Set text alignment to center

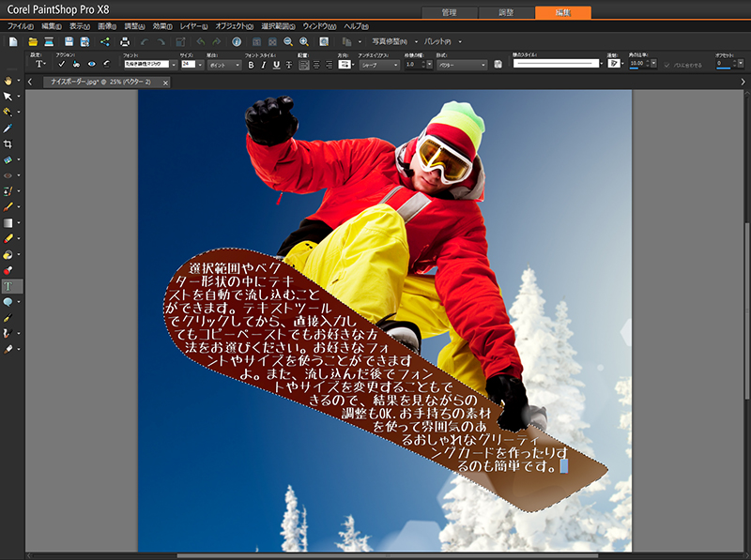316,65
